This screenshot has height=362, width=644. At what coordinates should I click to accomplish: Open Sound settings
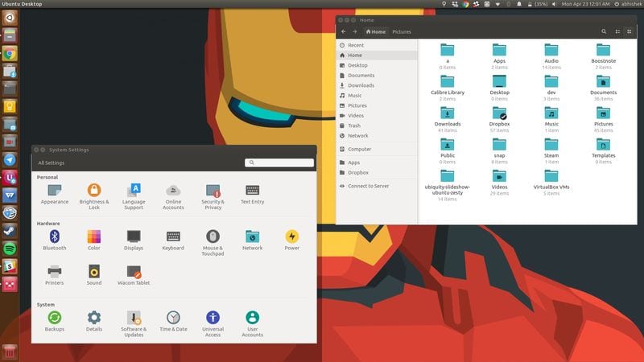pos(94,275)
